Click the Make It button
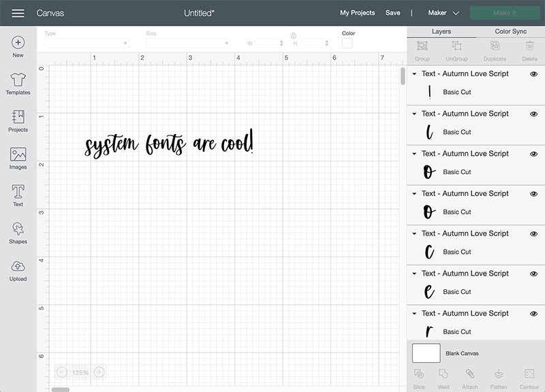 (x=505, y=12)
